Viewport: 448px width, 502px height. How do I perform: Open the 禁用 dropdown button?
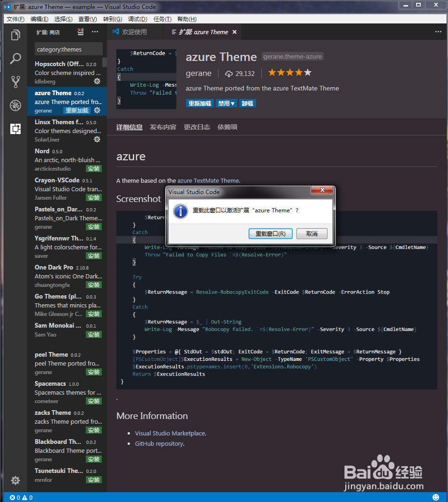[x=226, y=104]
